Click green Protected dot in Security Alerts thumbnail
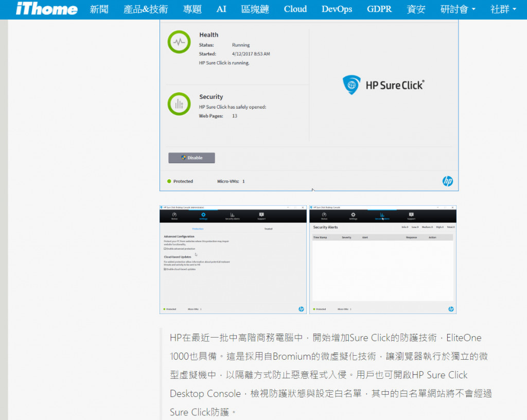 pyautogui.click(x=314, y=309)
